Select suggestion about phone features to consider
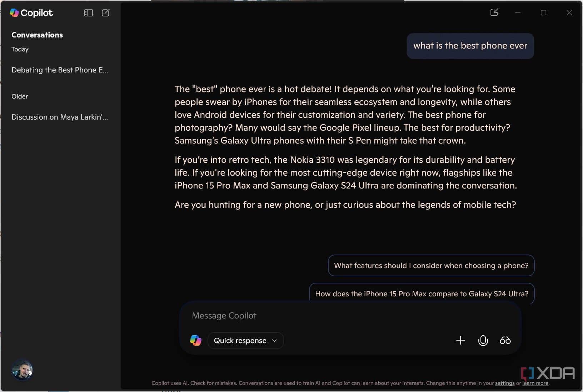The image size is (583, 392). pyautogui.click(x=431, y=265)
